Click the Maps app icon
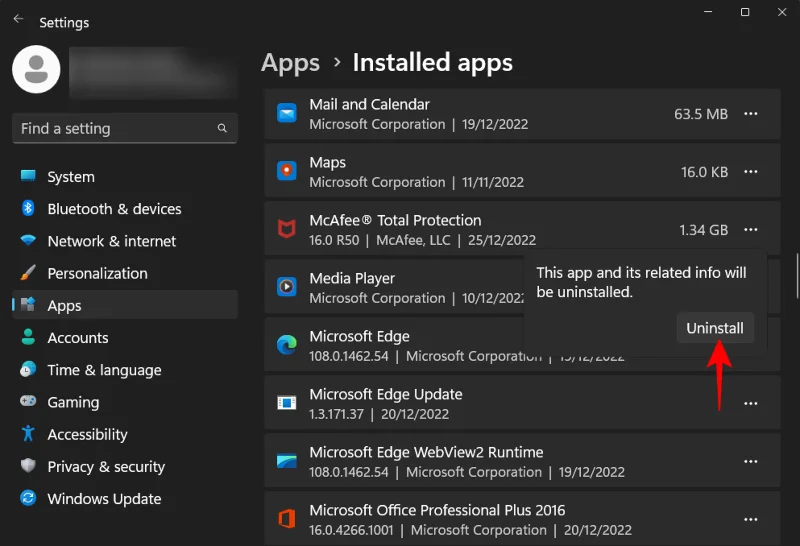This screenshot has height=546, width=800. coord(287,171)
